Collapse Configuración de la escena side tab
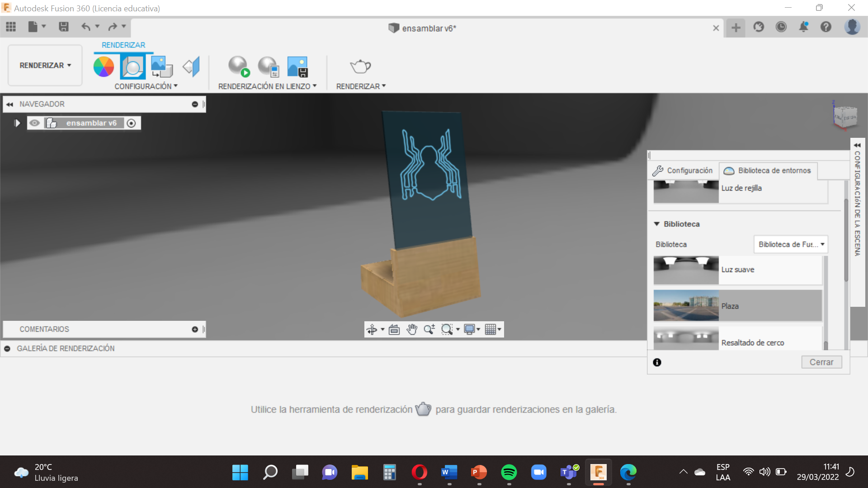 coord(857,145)
